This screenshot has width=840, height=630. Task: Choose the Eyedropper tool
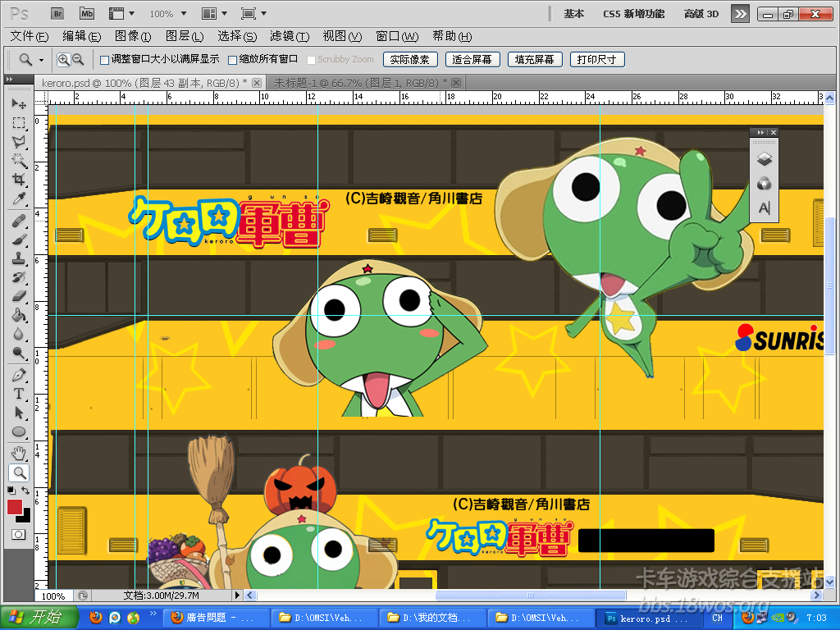tap(19, 199)
